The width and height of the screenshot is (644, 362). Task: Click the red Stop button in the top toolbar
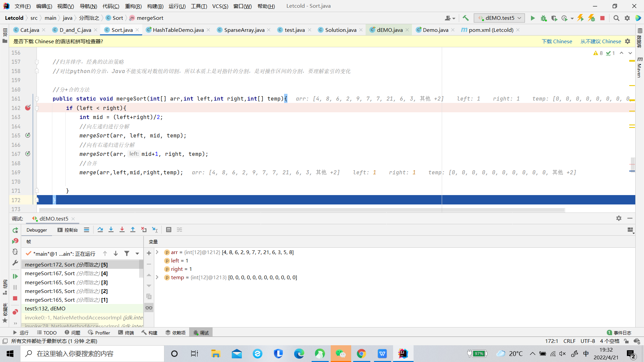pos(602,18)
